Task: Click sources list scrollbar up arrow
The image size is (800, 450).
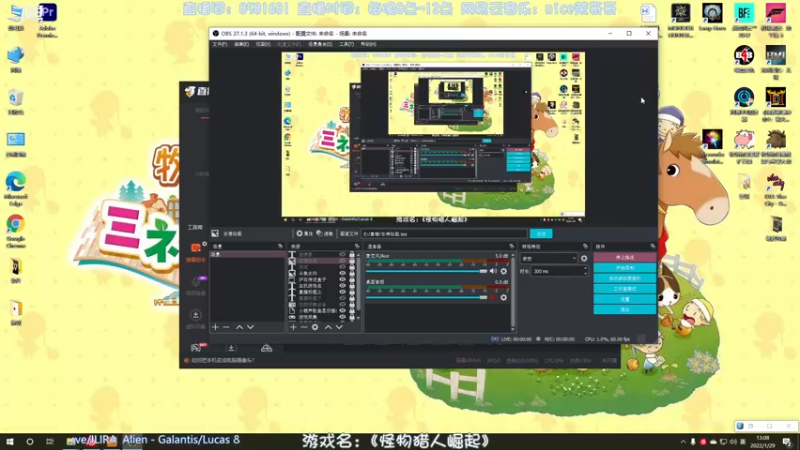Action: 358,255
